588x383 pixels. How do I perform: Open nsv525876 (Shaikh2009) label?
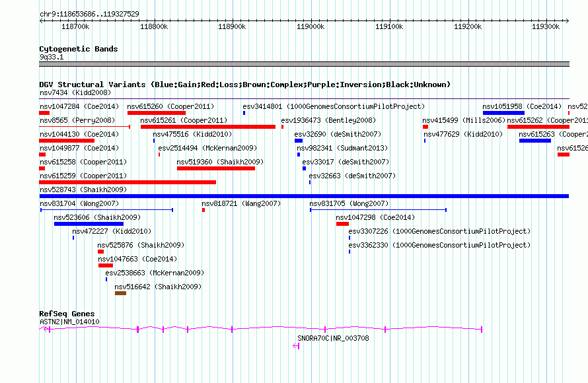(x=141, y=245)
